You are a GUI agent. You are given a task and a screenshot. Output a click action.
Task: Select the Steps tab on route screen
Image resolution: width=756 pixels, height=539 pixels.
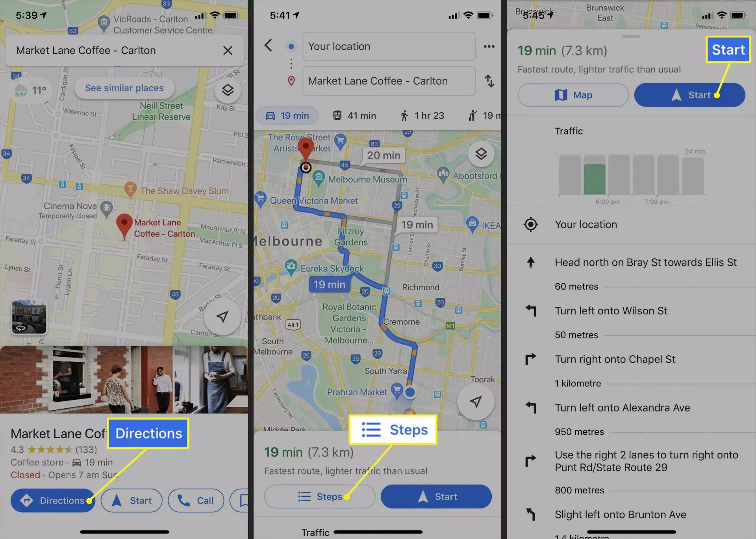[x=319, y=497]
